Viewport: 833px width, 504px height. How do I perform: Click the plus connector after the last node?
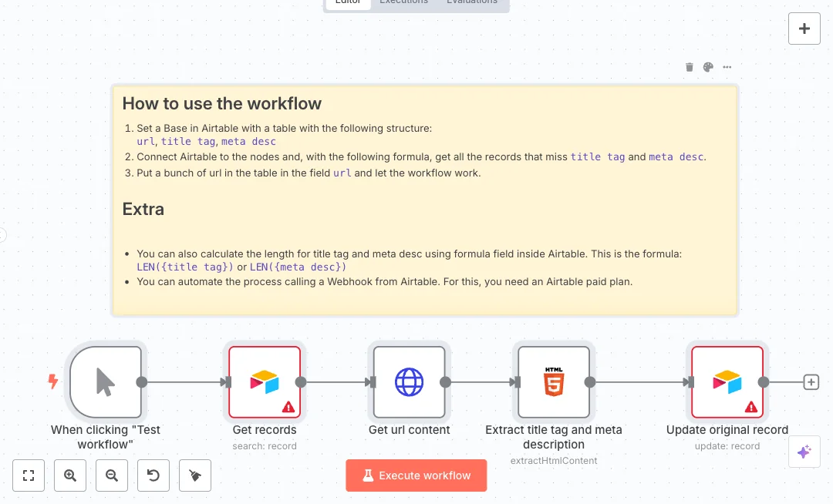click(x=811, y=381)
